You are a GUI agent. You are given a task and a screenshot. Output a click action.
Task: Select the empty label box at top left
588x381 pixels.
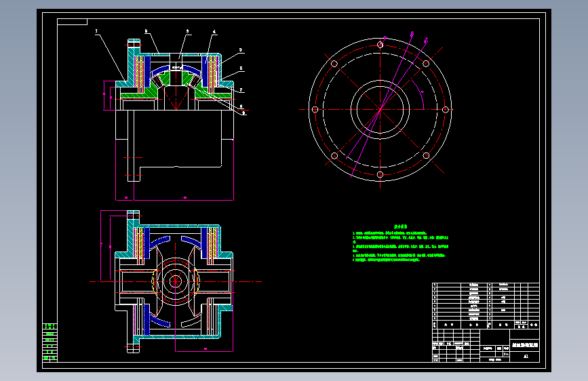point(73,22)
